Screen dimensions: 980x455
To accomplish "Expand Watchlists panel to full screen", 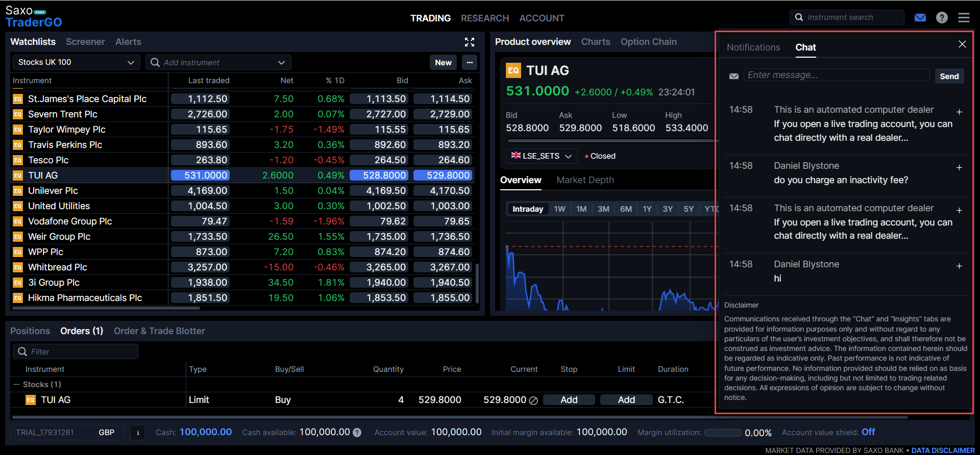I will coord(470,42).
